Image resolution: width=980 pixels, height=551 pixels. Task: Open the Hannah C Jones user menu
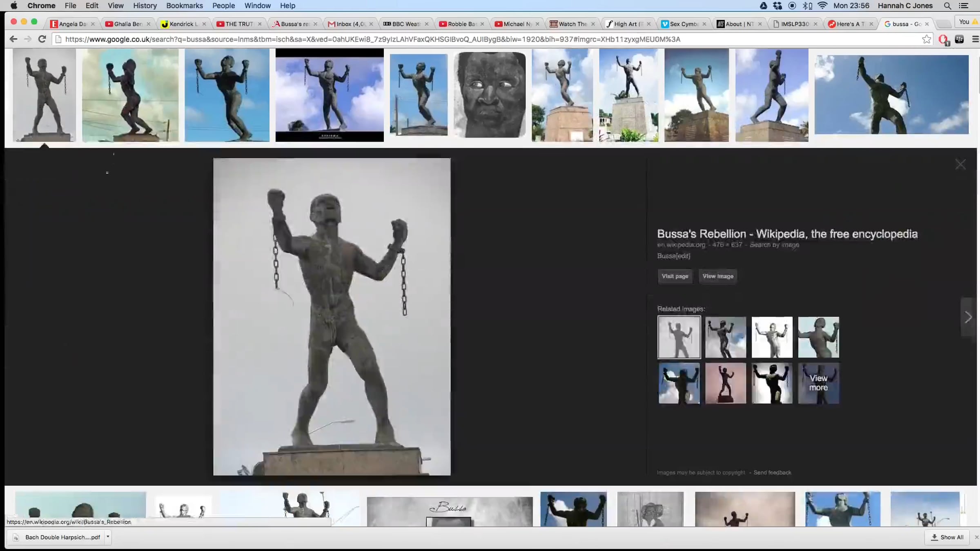coord(905,6)
